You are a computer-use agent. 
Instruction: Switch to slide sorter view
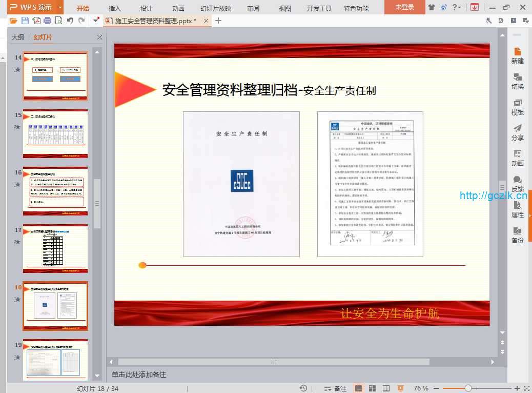coord(372,388)
